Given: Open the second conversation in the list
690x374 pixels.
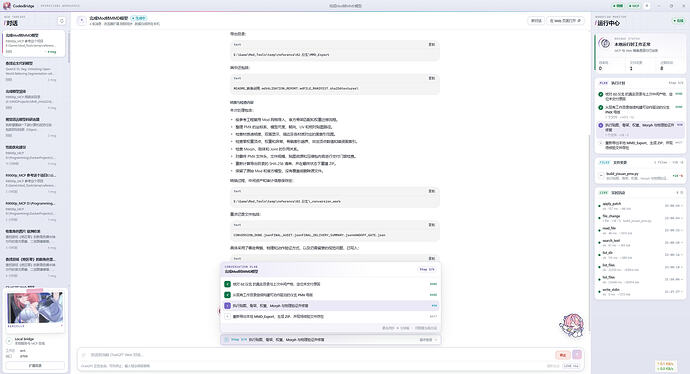Looking at the screenshot, I should (x=31, y=71).
